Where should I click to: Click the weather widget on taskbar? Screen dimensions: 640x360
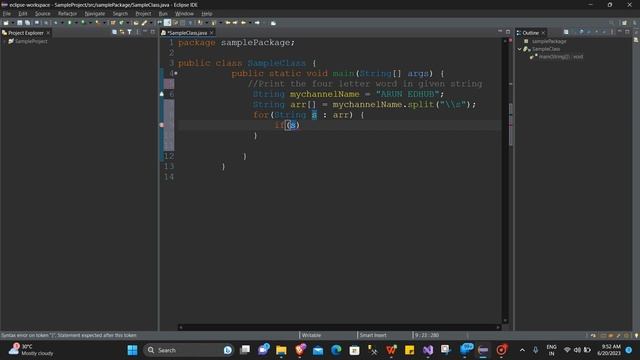[x=31, y=350]
